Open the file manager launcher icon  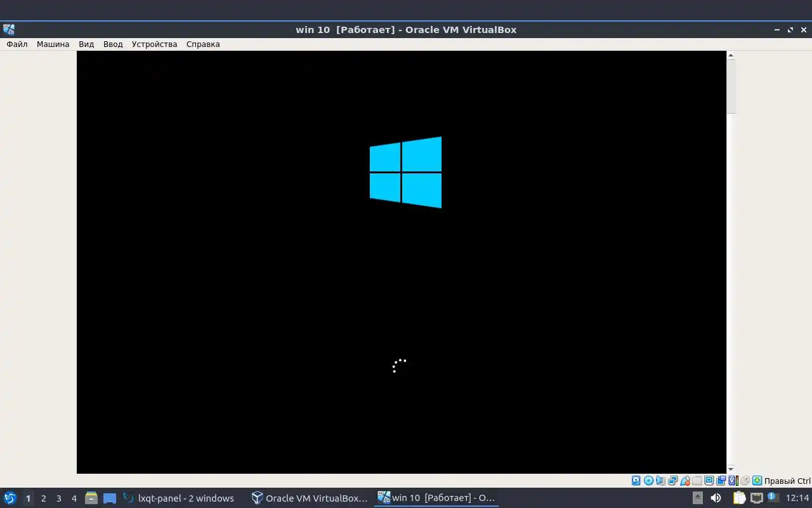(91, 498)
